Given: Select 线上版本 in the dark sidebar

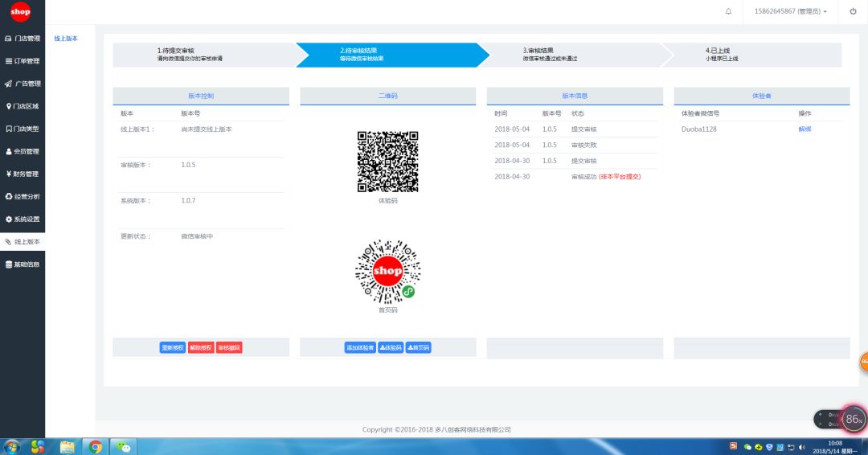Looking at the screenshot, I should [23, 242].
